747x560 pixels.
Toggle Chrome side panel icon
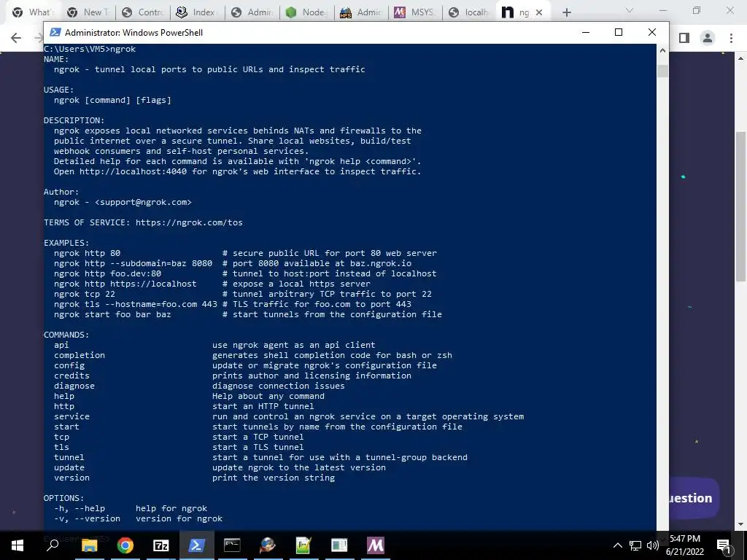pos(684,38)
